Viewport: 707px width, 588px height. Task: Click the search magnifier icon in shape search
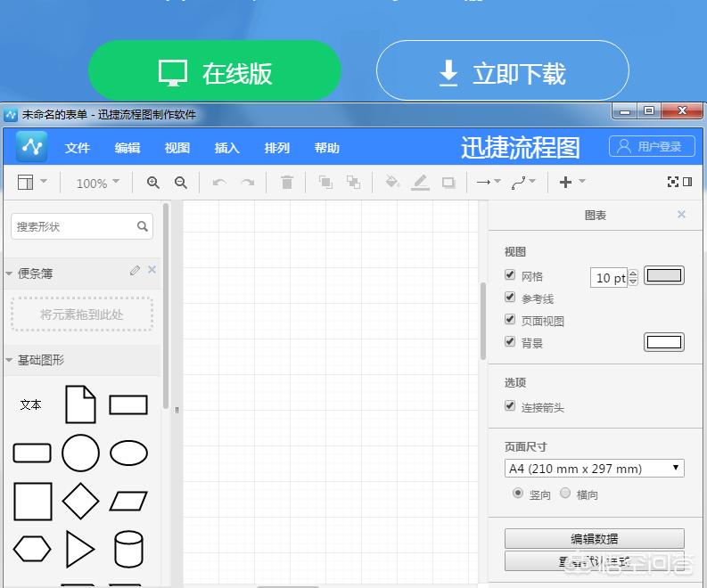tap(143, 226)
